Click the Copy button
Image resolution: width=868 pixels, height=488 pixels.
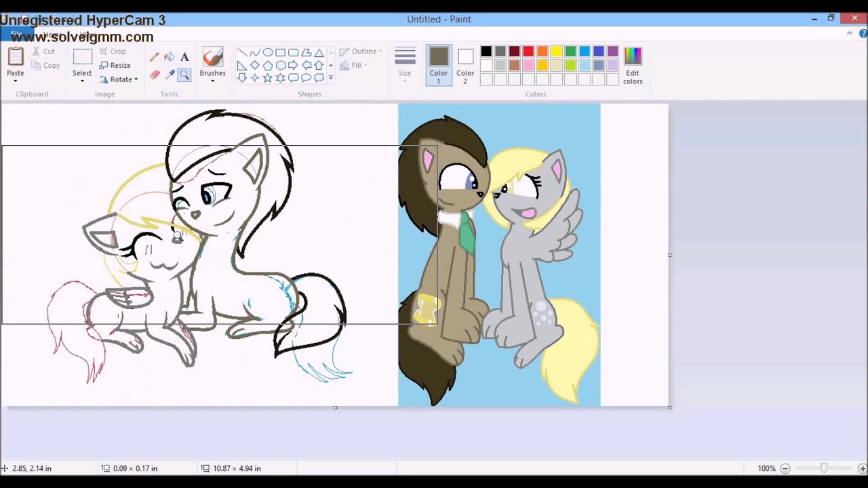45,66
